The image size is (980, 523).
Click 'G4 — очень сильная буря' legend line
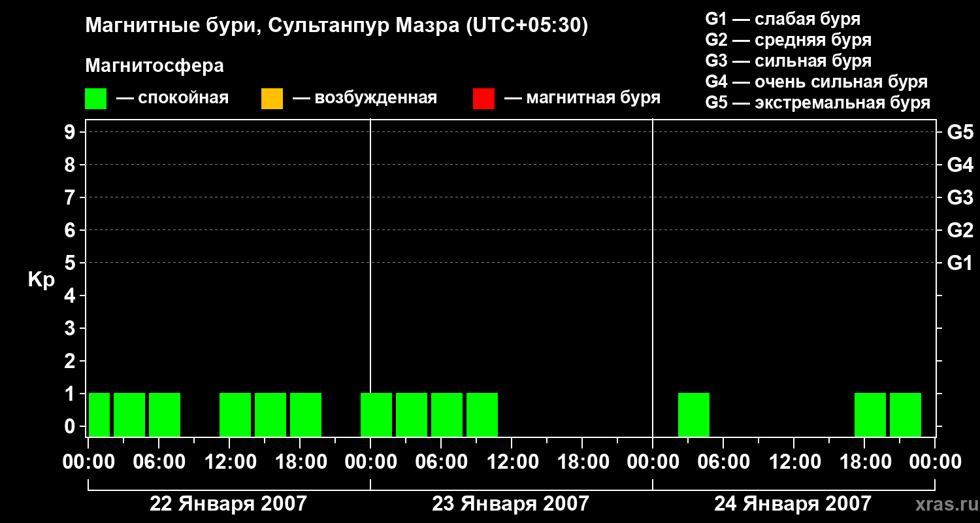coord(816,82)
